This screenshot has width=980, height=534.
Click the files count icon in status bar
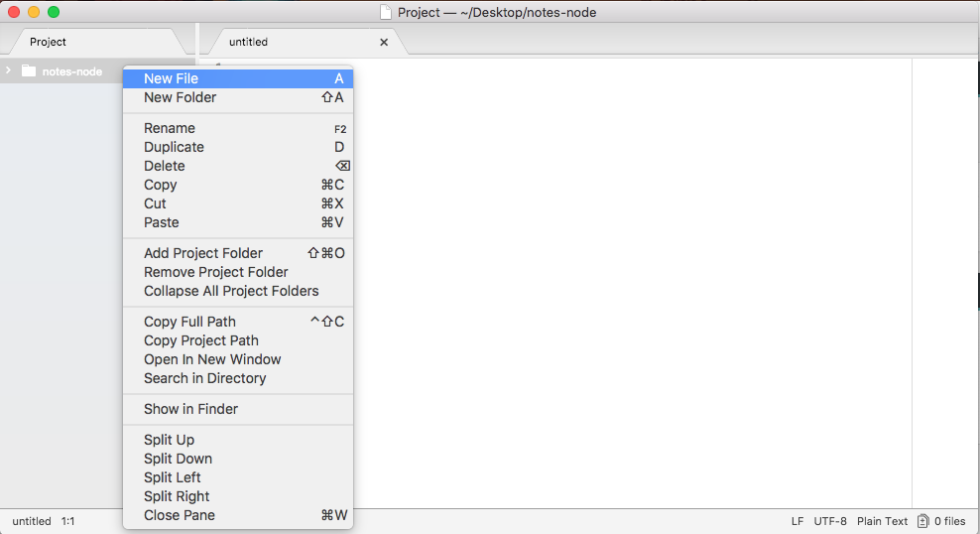(x=923, y=521)
